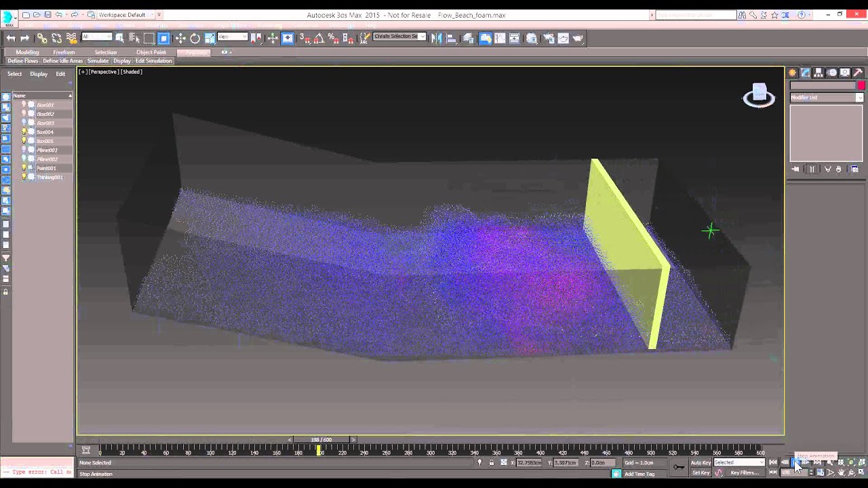The width and height of the screenshot is (868, 488).
Task: Switch to Hierarchy command panel tab
Action: (818, 73)
